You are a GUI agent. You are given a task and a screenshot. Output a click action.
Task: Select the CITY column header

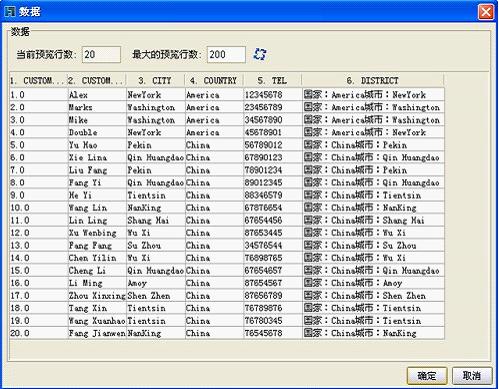pos(155,80)
